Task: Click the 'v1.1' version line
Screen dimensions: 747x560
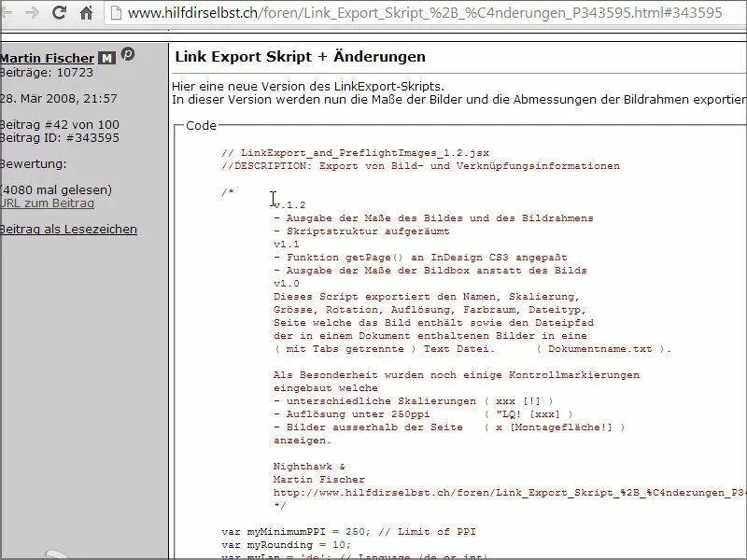Action: point(287,245)
